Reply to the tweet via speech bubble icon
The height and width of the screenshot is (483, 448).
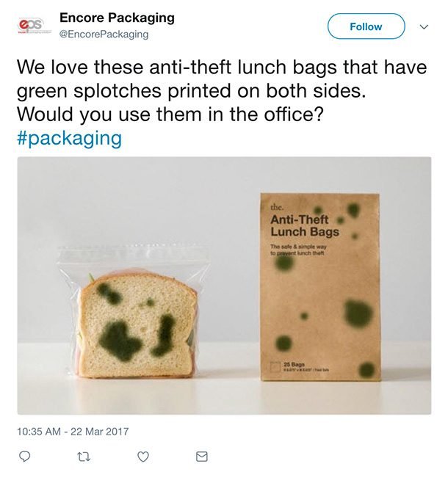(x=24, y=457)
